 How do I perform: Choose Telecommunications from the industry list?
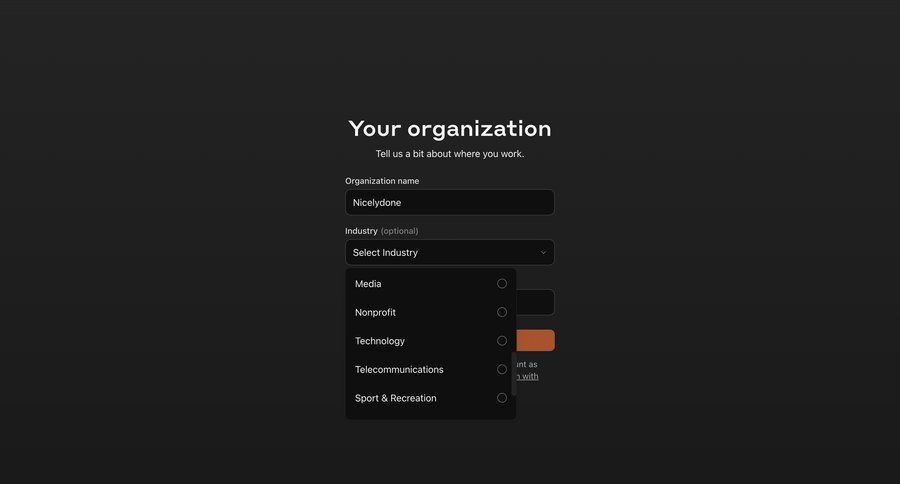pyautogui.click(x=430, y=370)
